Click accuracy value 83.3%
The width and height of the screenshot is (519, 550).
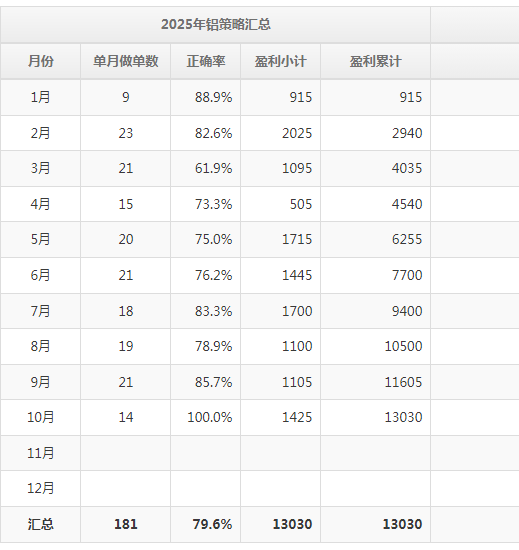point(214,311)
